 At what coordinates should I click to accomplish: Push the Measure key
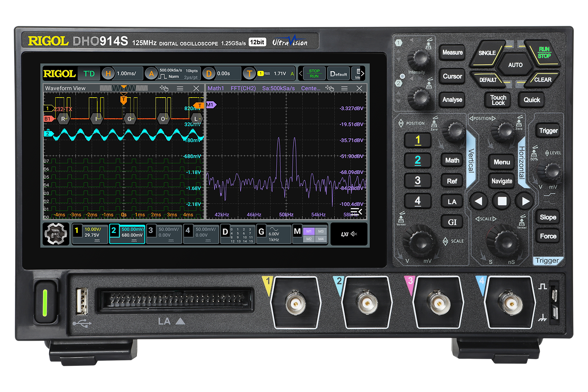[452, 53]
